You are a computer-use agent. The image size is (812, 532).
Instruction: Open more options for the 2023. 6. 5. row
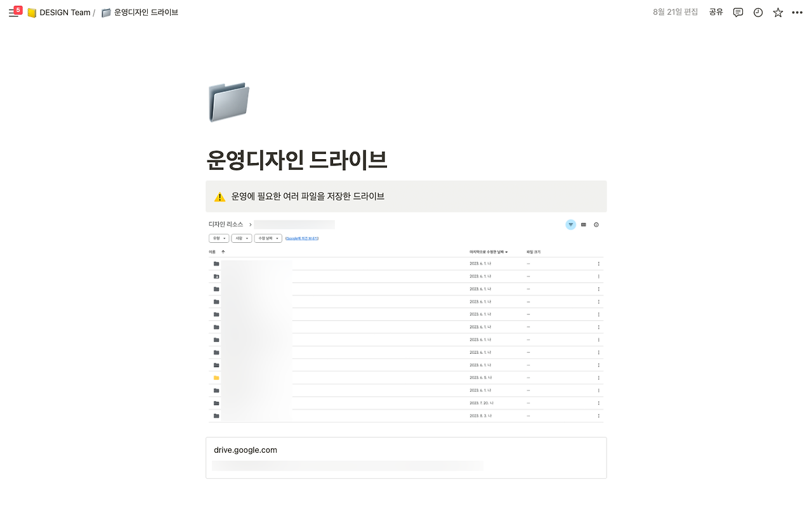[x=599, y=378]
